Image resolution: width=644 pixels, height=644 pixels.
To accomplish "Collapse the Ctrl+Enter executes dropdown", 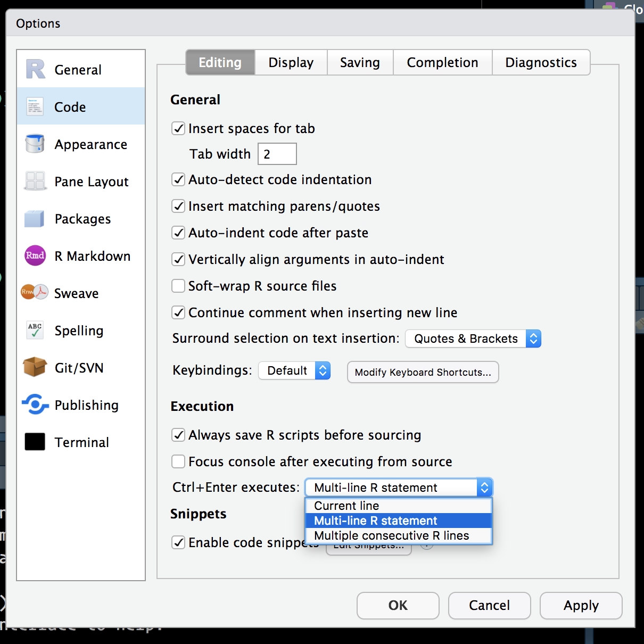I will [x=399, y=488].
